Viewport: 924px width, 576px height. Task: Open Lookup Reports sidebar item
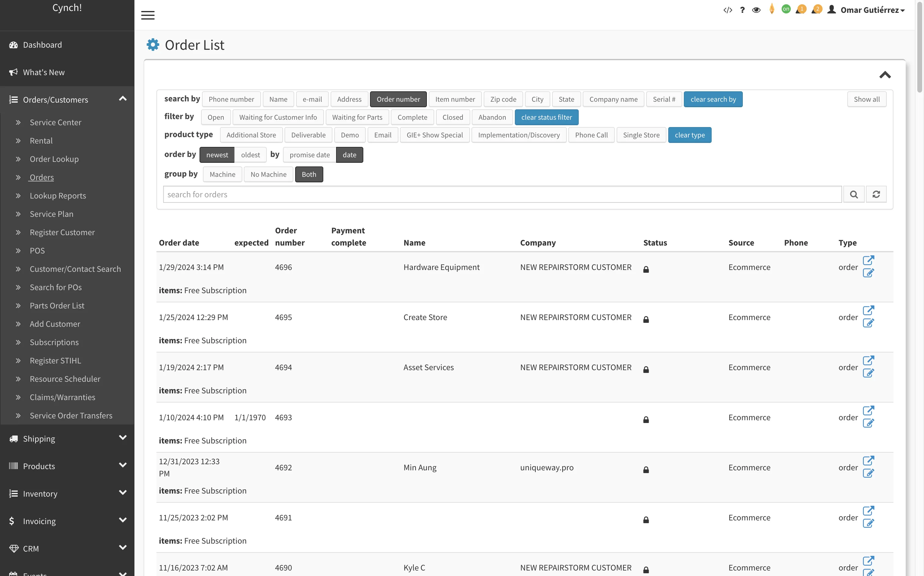tap(57, 195)
